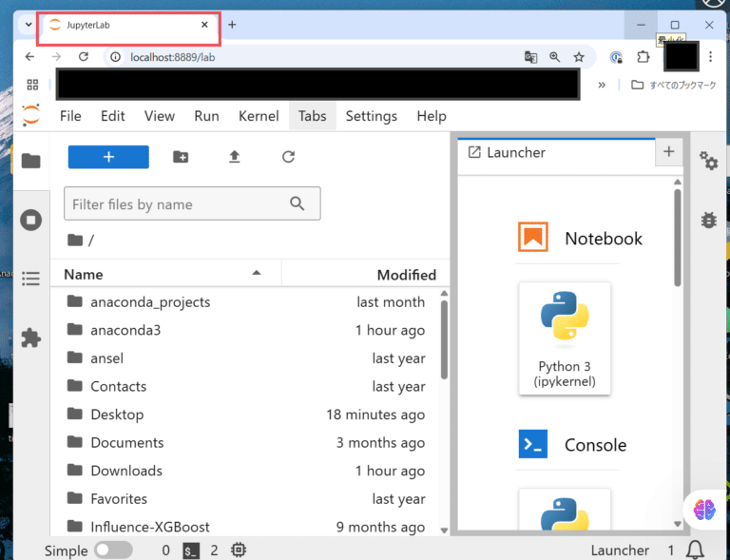The height and width of the screenshot is (560, 730).
Task: Open the Property Inspector gears icon
Action: pyautogui.click(x=708, y=161)
